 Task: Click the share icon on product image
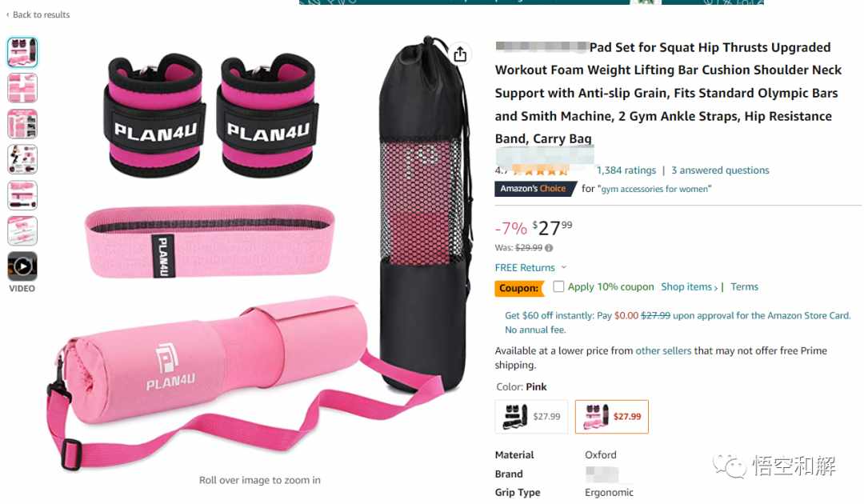(x=460, y=54)
